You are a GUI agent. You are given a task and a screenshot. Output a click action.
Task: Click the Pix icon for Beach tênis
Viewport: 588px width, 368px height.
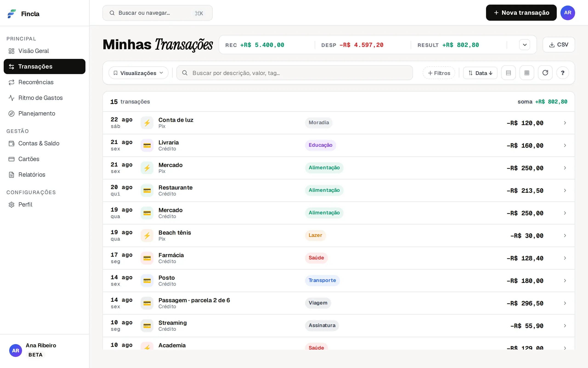[x=147, y=236]
